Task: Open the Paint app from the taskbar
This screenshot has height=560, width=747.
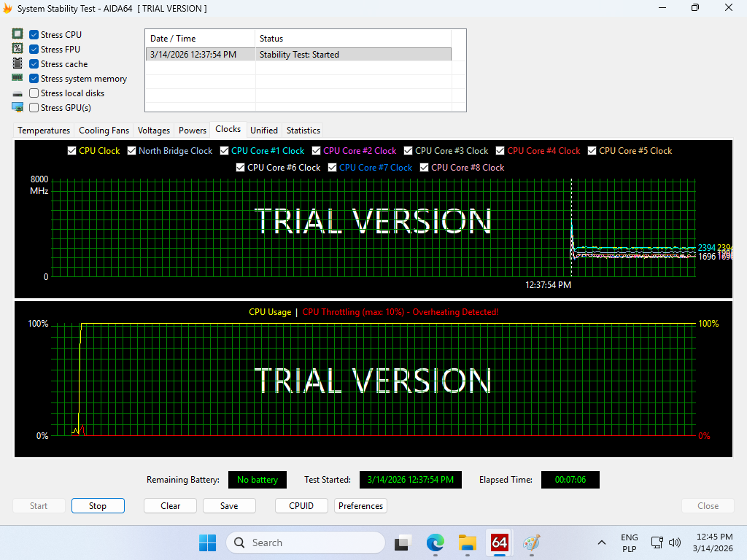Action: click(x=531, y=542)
